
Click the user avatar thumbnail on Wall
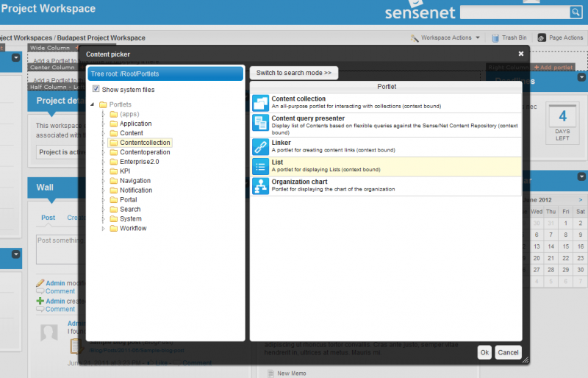[49, 332]
